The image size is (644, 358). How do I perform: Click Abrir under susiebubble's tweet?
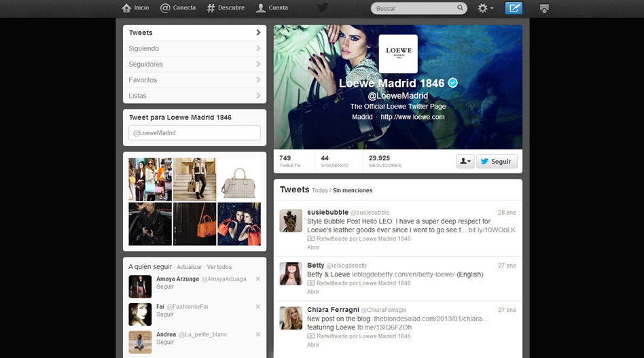(x=313, y=247)
